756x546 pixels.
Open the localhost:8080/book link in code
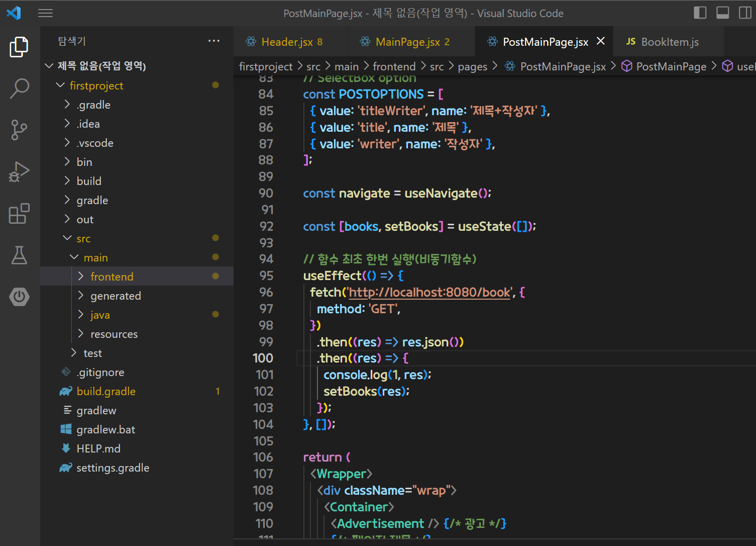tap(429, 293)
